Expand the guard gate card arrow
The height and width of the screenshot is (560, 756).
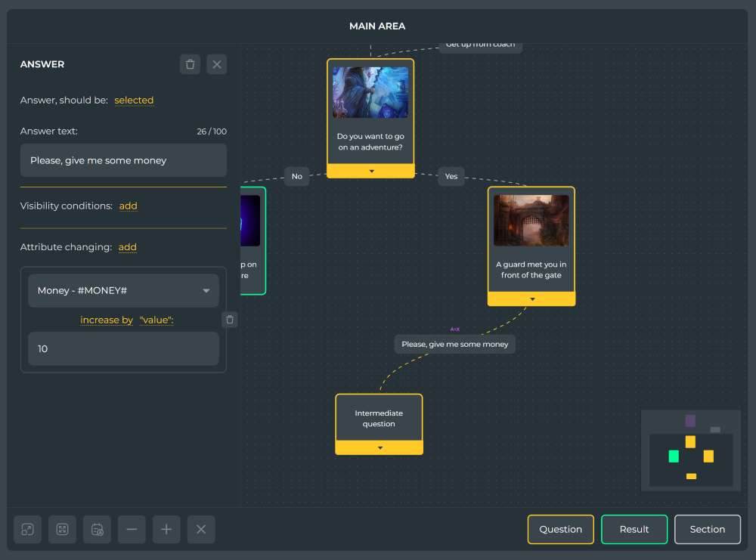tap(531, 299)
